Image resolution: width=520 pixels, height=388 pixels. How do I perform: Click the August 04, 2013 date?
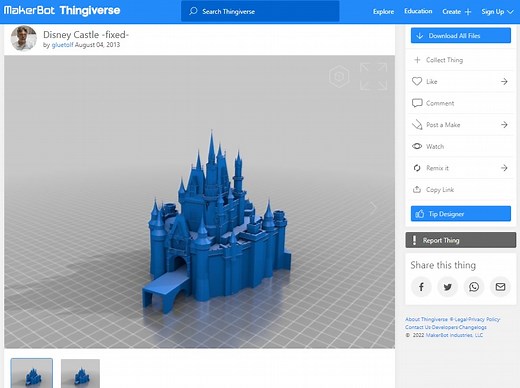click(x=97, y=45)
